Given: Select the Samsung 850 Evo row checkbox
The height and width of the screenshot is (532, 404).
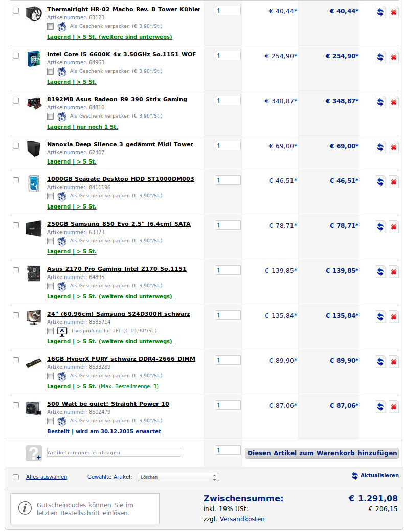Looking at the screenshot, I should [16, 225].
